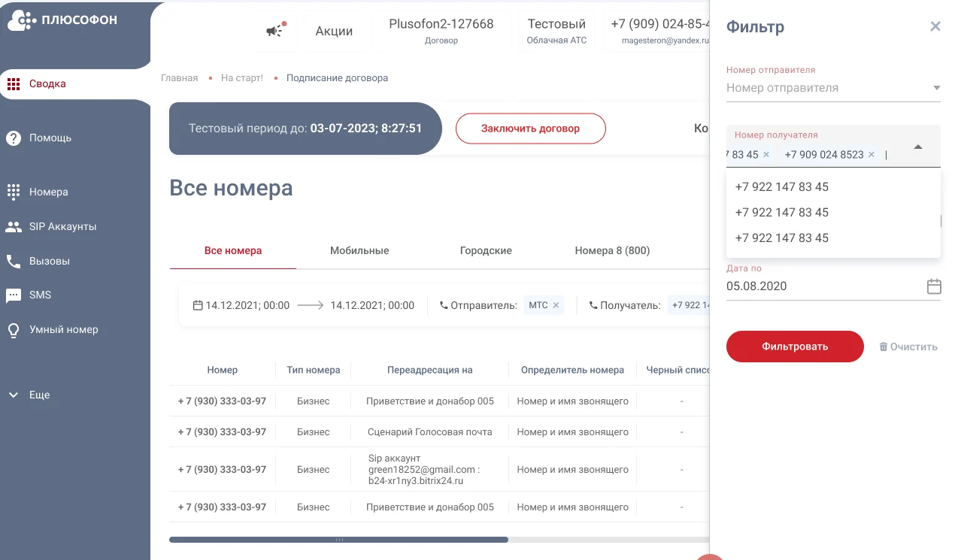The image size is (958, 560).
Task: Open Номера dialpad icon in sidebar
Action: click(x=13, y=192)
